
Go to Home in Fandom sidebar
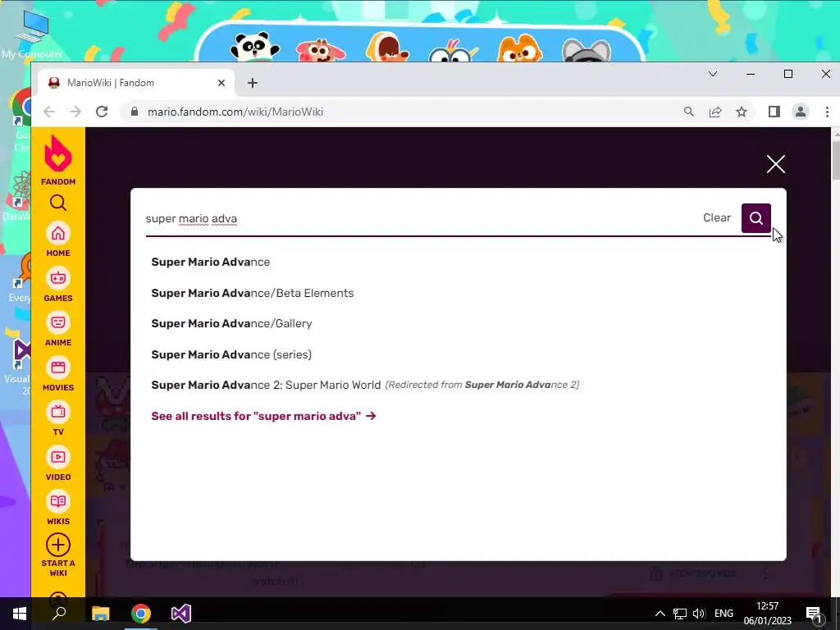tap(58, 234)
